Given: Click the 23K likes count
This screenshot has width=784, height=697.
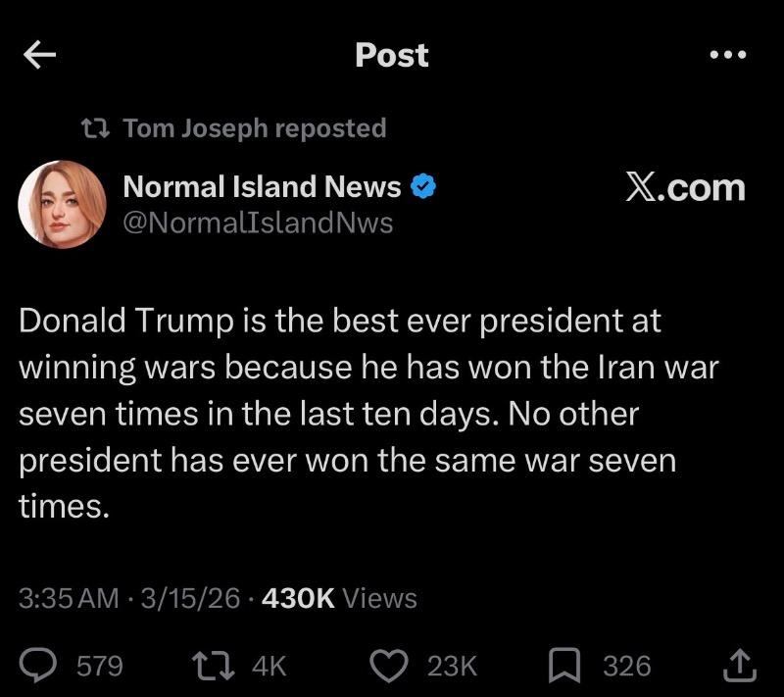Looking at the screenshot, I should (x=452, y=667).
